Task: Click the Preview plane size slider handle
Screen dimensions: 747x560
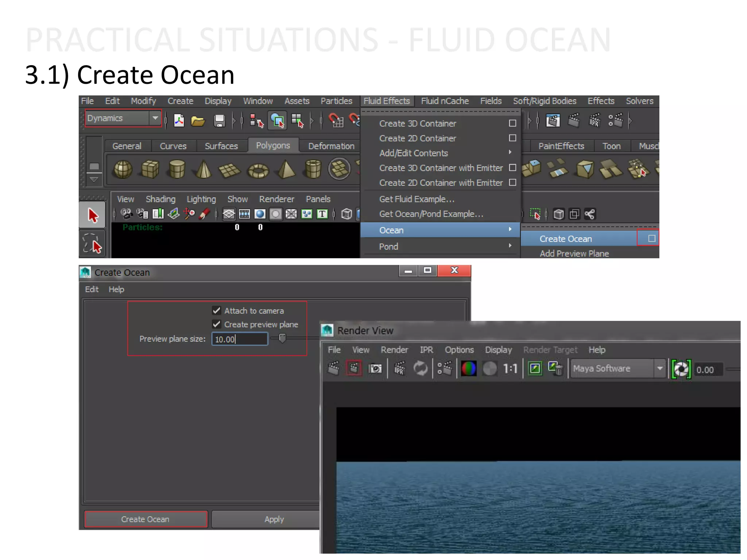Action: pos(282,338)
